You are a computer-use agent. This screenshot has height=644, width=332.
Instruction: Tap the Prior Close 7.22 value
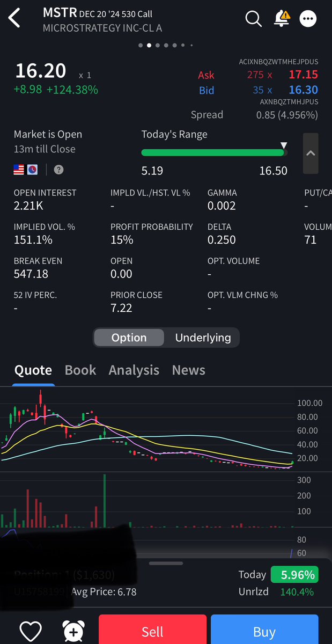[x=121, y=308]
